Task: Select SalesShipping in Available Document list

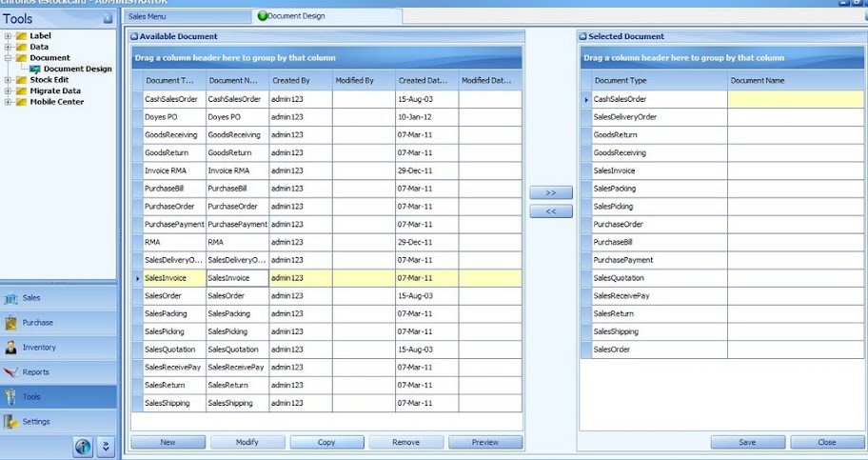Action: pos(327,403)
